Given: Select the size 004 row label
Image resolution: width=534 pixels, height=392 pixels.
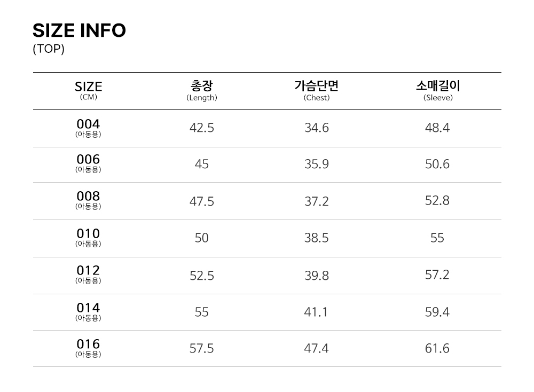Looking at the screenshot, I should pyautogui.click(x=88, y=128).
